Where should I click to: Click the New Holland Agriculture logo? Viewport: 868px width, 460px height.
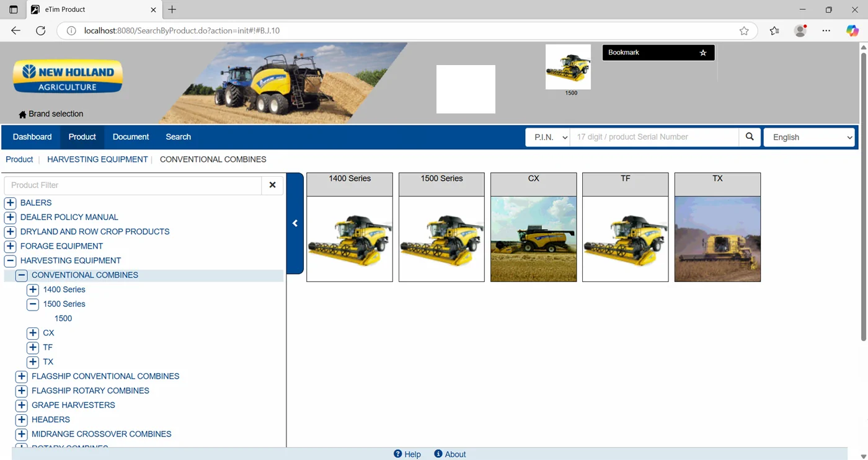tap(68, 77)
